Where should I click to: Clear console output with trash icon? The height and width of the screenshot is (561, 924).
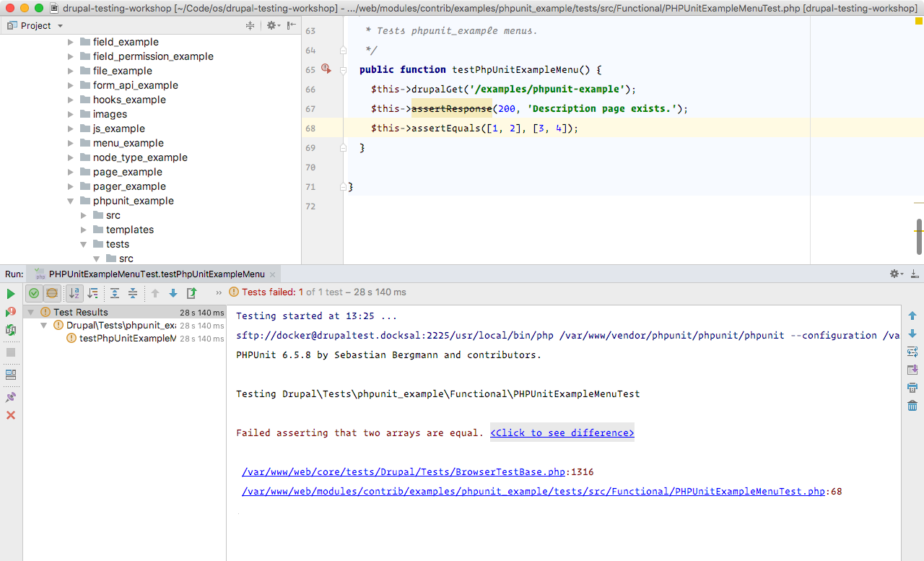(x=912, y=406)
